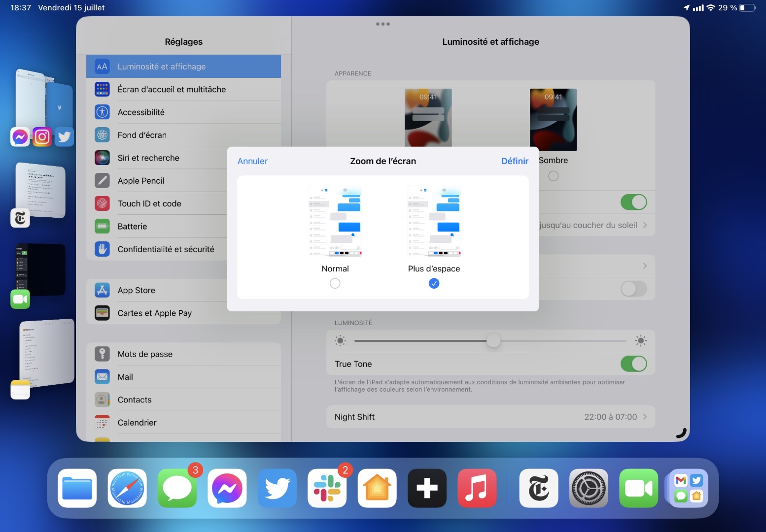Click the Siri et recherche icon
This screenshot has height=532, width=766.
(102, 158)
